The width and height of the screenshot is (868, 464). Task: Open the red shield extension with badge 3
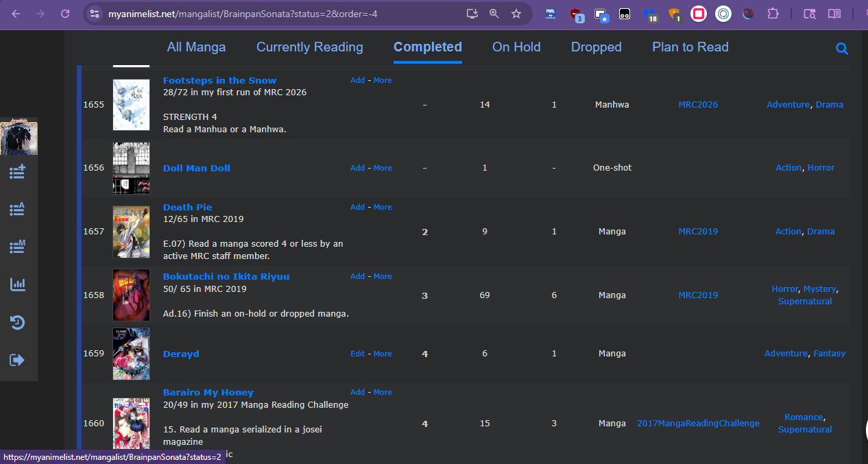(576, 14)
